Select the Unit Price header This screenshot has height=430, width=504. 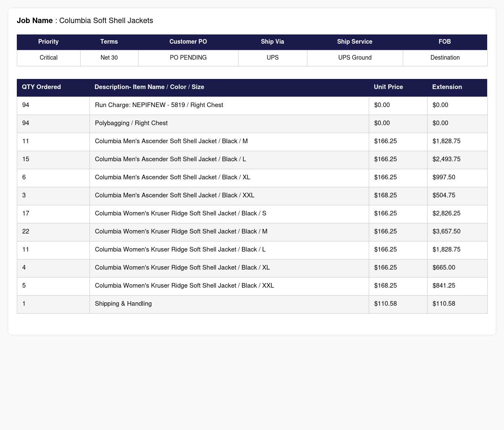pos(398,87)
